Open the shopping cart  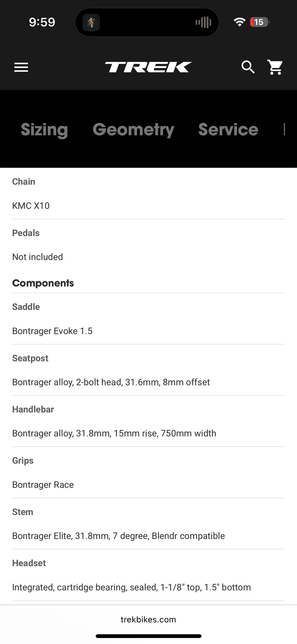(x=275, y=67)
